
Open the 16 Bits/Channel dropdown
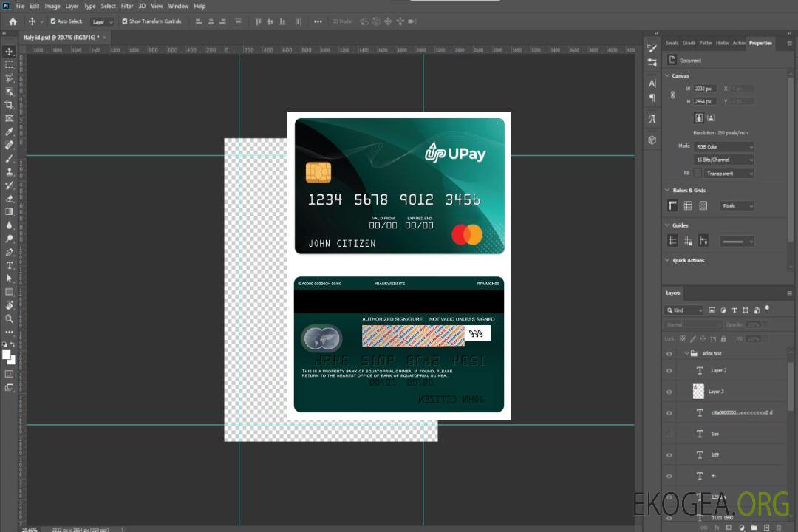coord(724,160)
